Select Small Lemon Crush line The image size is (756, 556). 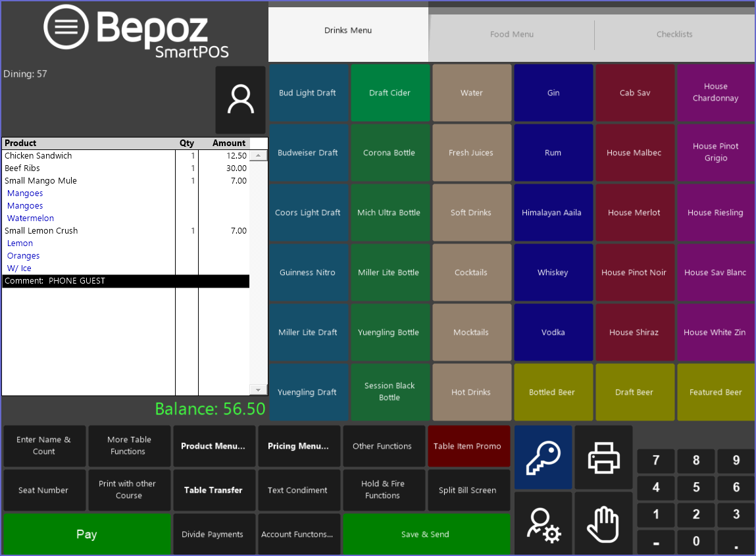tap(126, 231)
